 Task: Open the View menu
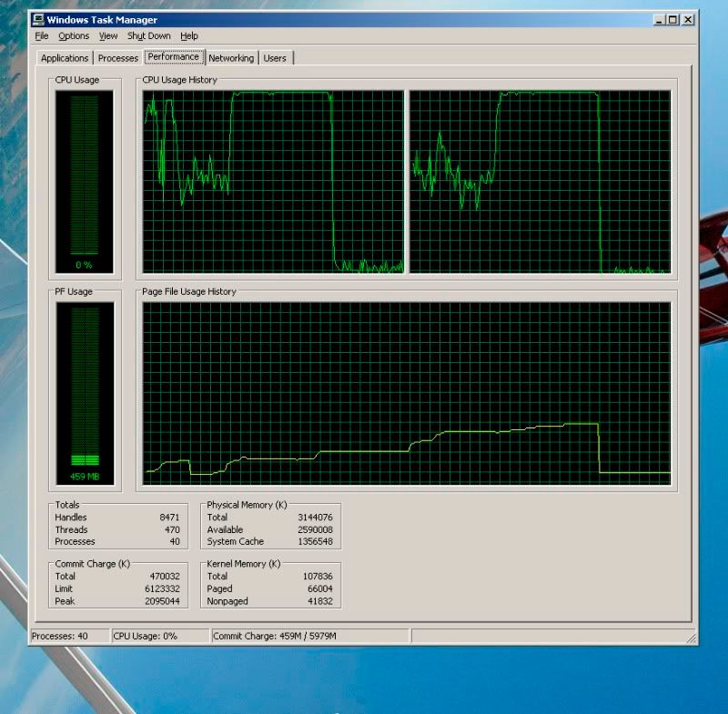pyautogui.click(x=108, y=36)
